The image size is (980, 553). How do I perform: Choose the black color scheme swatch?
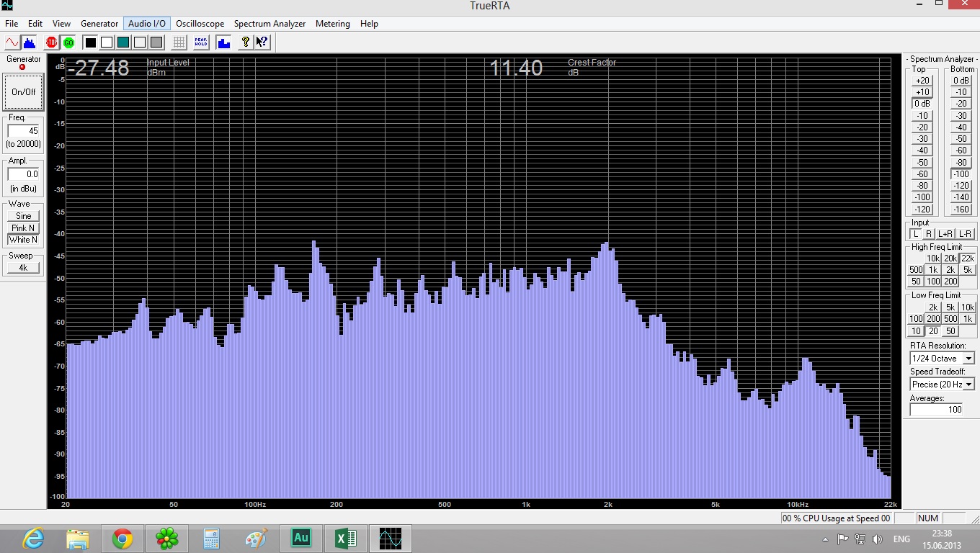(x=89, y=42)
